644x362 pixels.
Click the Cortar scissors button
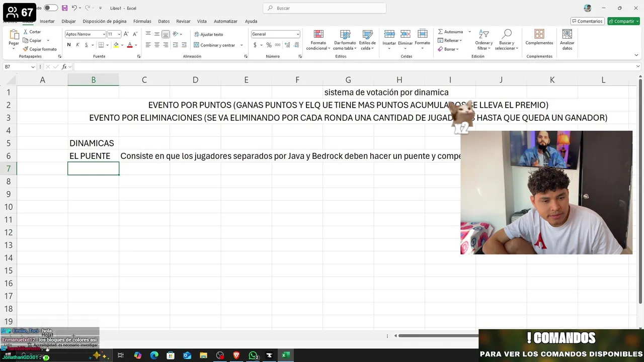[x=32, y=32]
